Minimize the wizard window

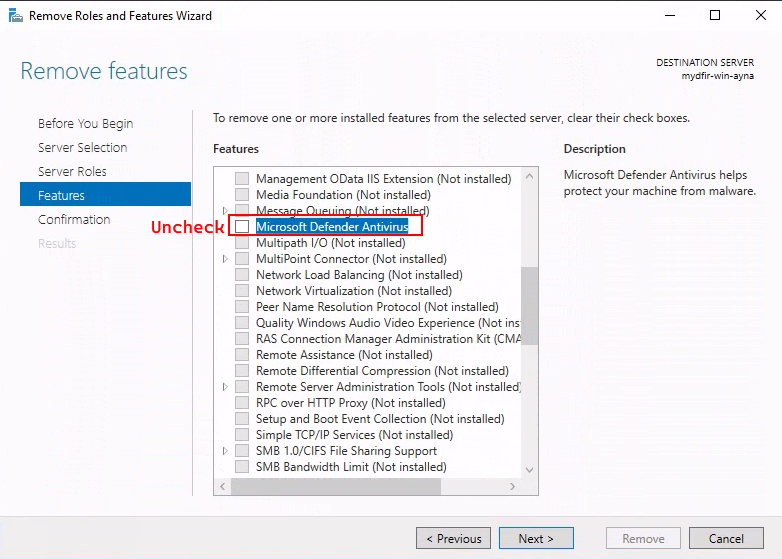tap(670, 15)
